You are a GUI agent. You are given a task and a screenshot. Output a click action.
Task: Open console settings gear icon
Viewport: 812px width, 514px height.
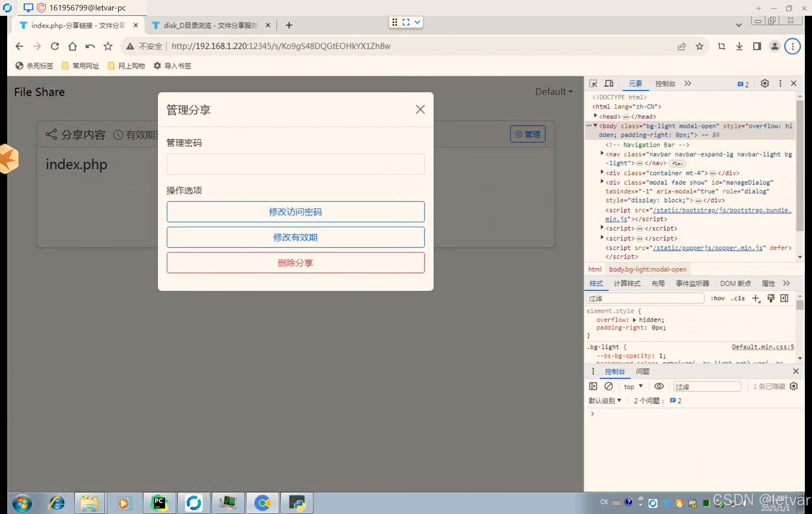(x=794, y=386)
